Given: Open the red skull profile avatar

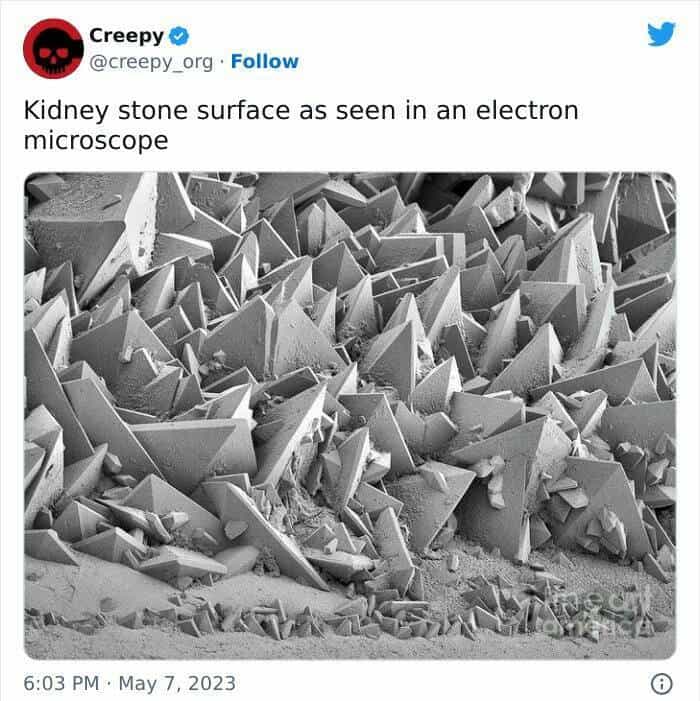Looking at the screenshot, I should point(53,48).
